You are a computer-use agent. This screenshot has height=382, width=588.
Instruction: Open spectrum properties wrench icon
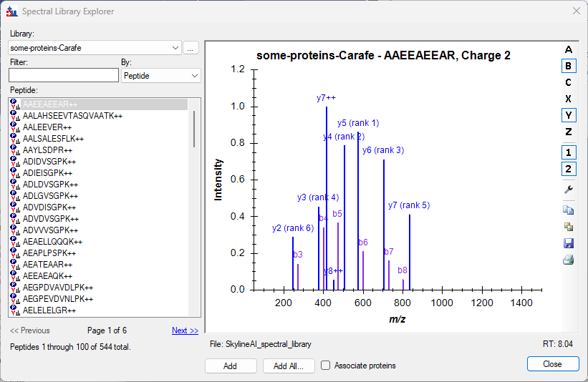[569, 190]
